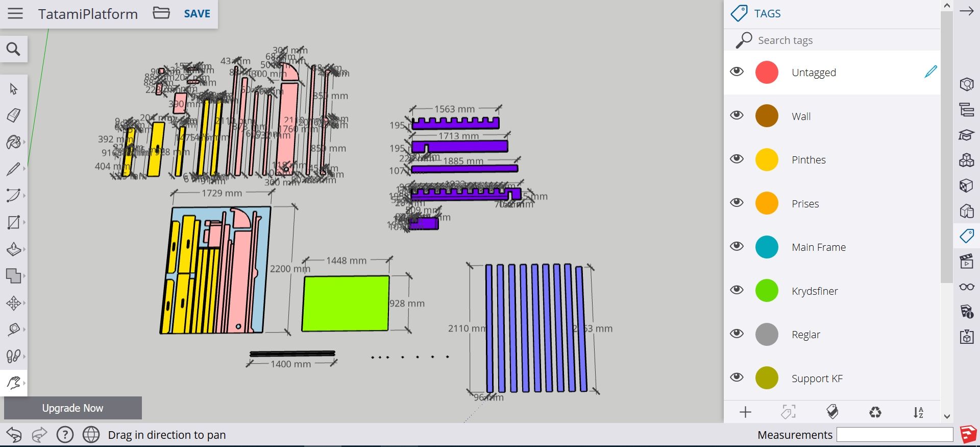
Task: Click the Add Tag plus icon
Action: [x=745, y=412]
